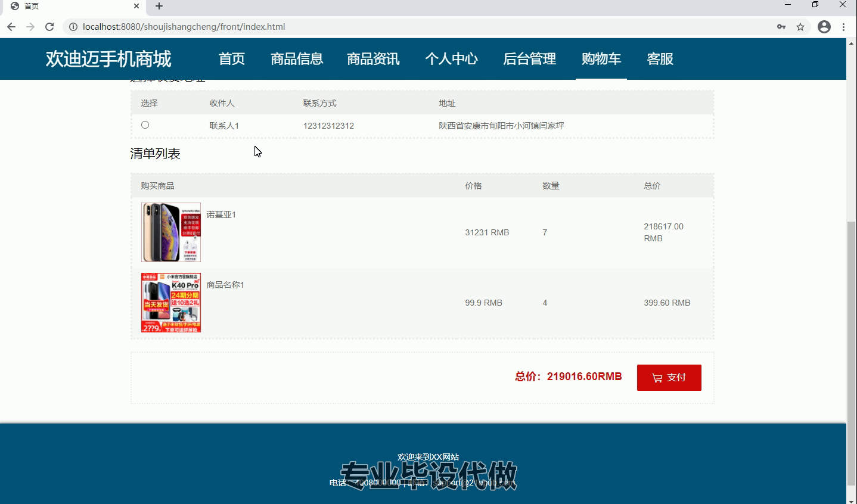Viewport: 857px width, 504px height.
Task: Click the 地址 column header
Action: [447, 103]
